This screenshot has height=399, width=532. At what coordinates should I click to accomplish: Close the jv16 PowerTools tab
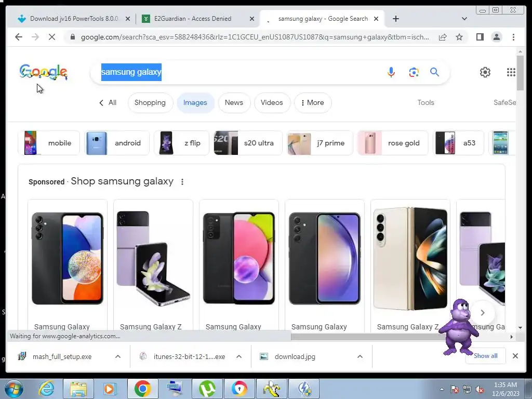click(128, 19)
